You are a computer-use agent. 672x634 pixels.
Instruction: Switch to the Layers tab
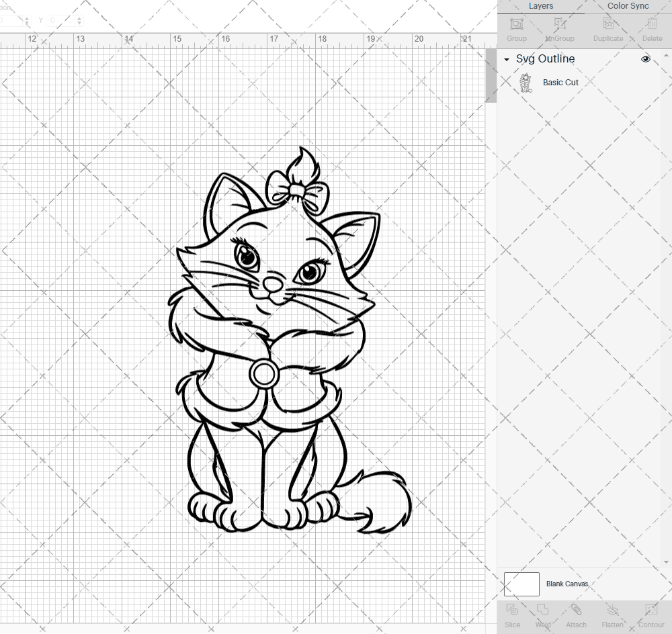coord(540,6)
